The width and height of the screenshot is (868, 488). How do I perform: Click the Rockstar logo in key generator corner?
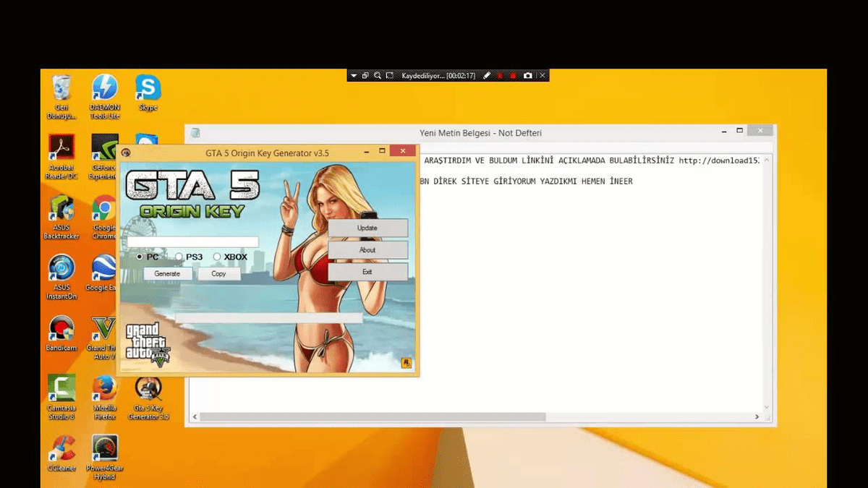407,363
